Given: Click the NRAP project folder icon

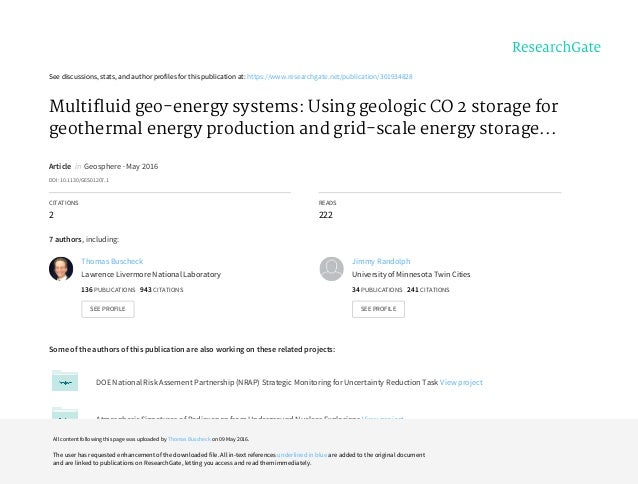Looking at the screenshot, I should 65,381.
